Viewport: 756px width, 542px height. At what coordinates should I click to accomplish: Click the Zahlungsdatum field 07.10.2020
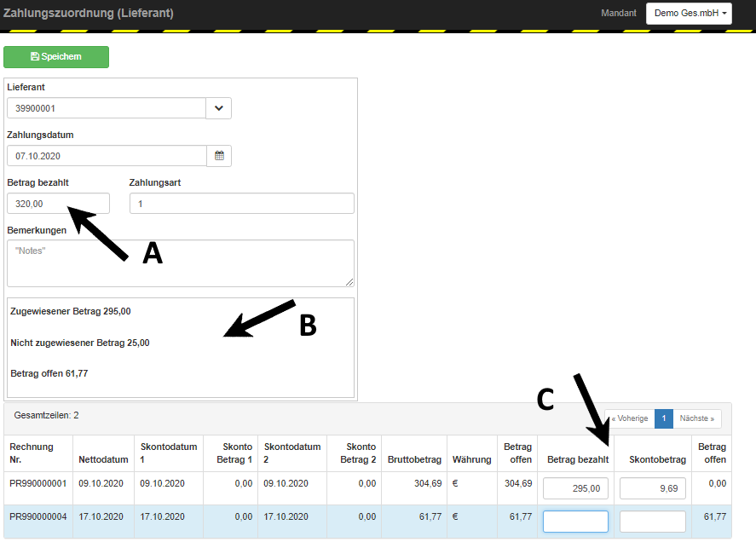(107, 156)
